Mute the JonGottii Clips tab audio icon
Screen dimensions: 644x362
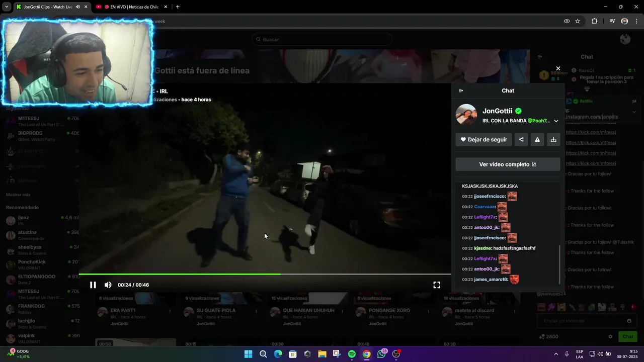coord(77,7)
